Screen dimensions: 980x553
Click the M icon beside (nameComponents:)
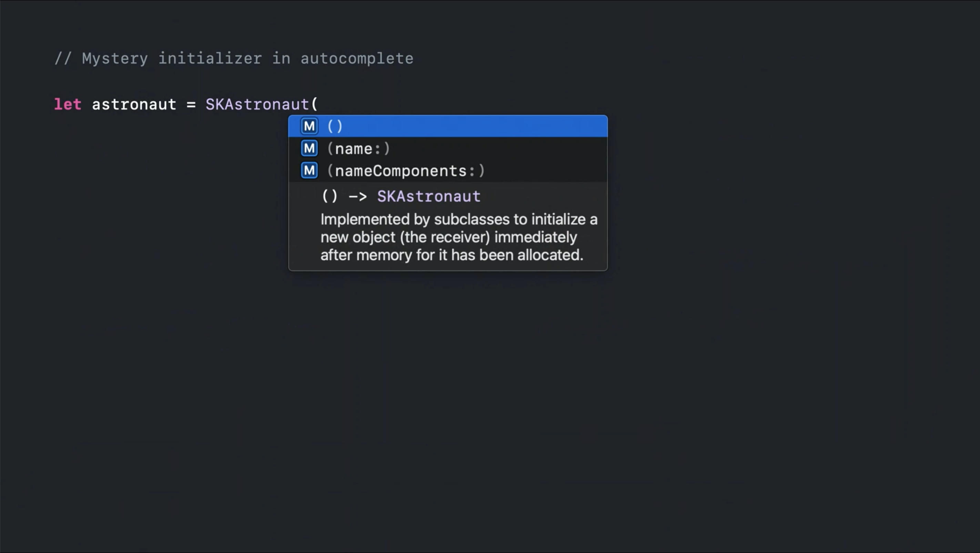pos(309,171)
